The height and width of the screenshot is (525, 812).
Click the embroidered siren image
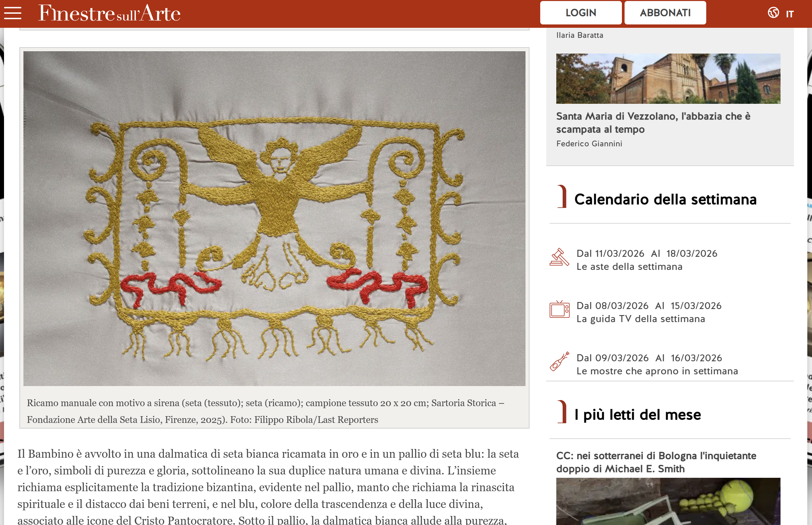point(274,218)
